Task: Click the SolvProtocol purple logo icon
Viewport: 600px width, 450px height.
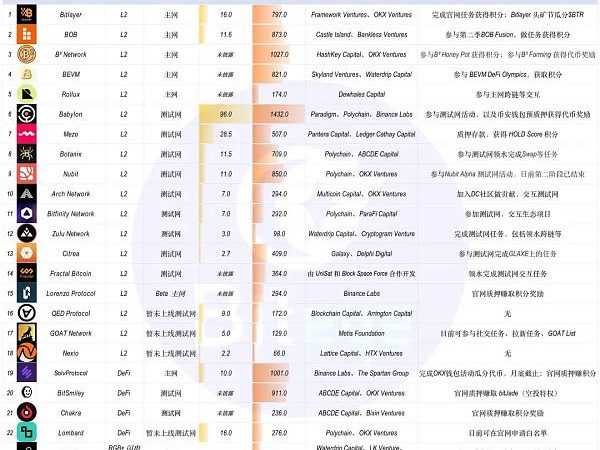Action: pyautogui.click(x=27, y=373)
